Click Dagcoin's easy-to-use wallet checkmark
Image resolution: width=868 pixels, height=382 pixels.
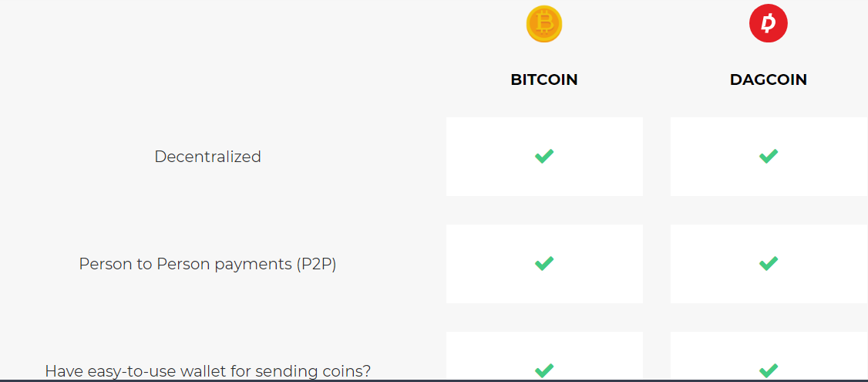click(768, 370)
